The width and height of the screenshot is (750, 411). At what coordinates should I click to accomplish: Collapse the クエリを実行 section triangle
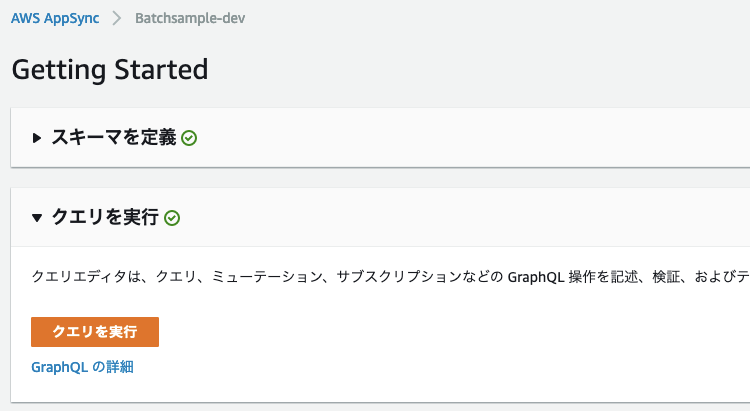click(37, 218)
